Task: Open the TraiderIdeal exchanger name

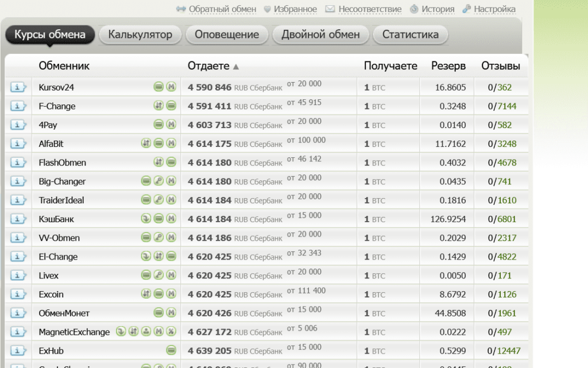Action: point(61,200)
